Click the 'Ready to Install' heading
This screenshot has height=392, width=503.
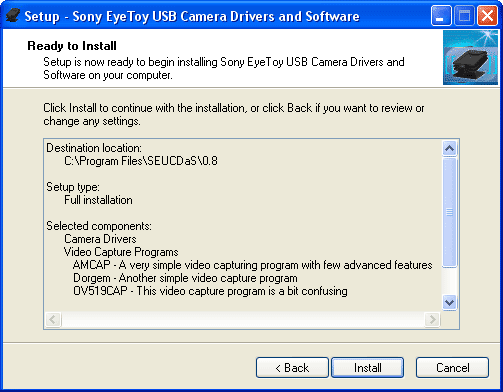(x=72, y=46)
